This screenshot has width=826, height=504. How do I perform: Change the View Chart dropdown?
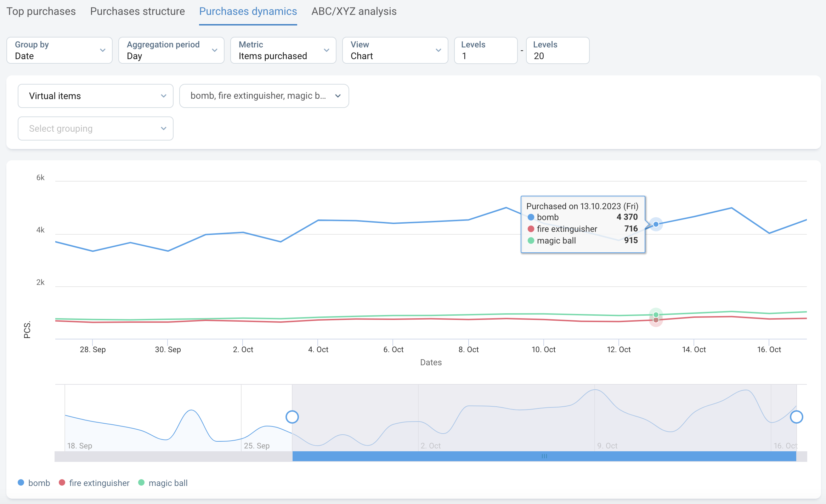tap(395, 50)
